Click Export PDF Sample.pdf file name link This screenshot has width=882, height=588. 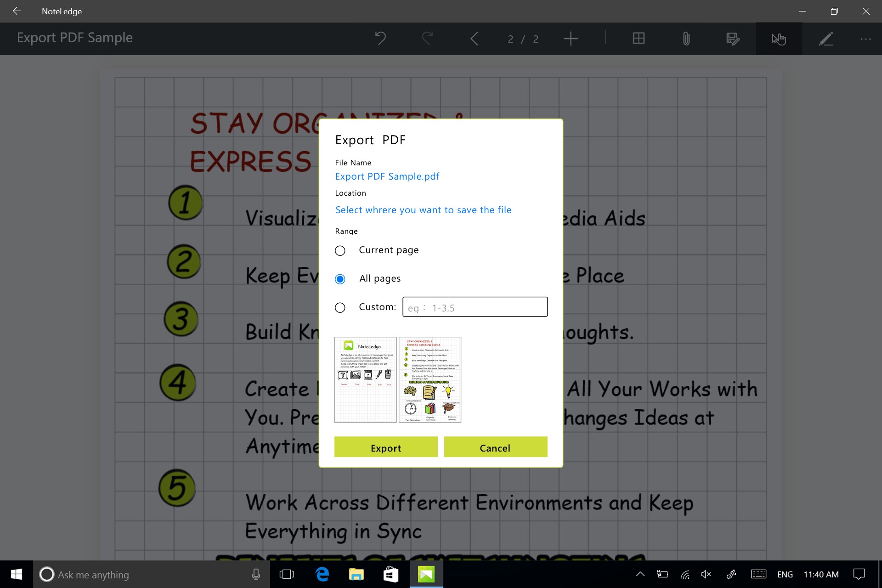click(387, 176)
